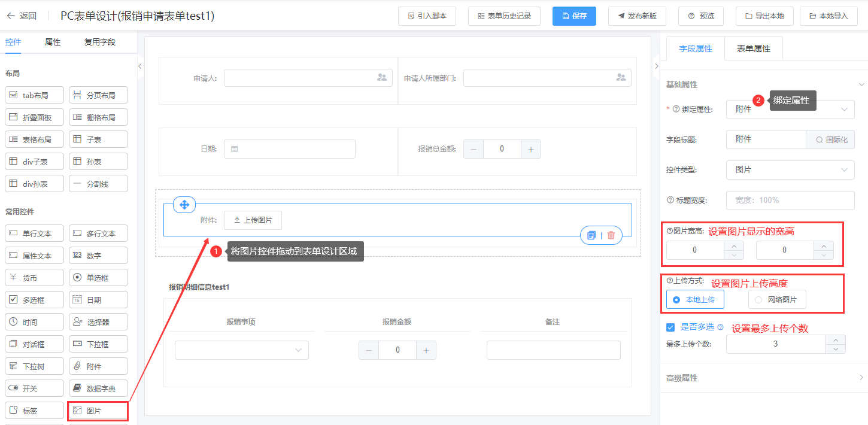Increase 报销总金额 with the plus stepper
Image resolution: width=868 pixels, height=425 pixels.
click(530, 149)
